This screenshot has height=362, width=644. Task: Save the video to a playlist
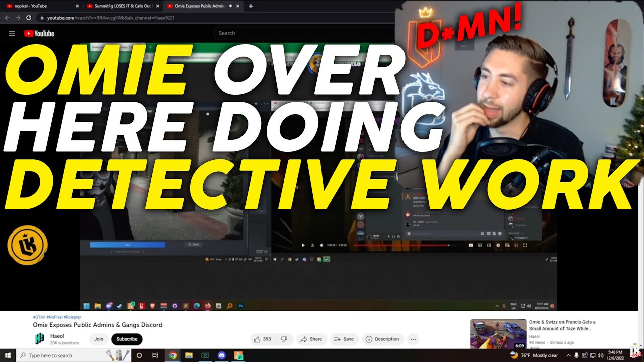[x=344, y=339]
